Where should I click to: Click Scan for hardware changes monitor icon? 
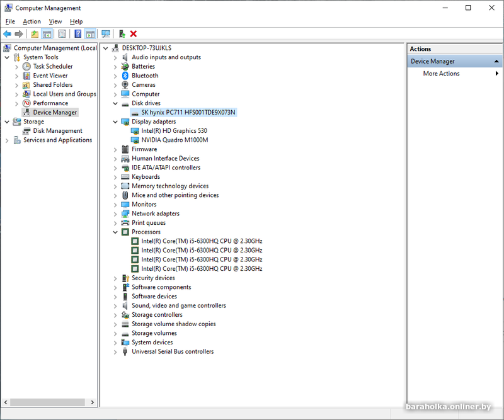106,34
